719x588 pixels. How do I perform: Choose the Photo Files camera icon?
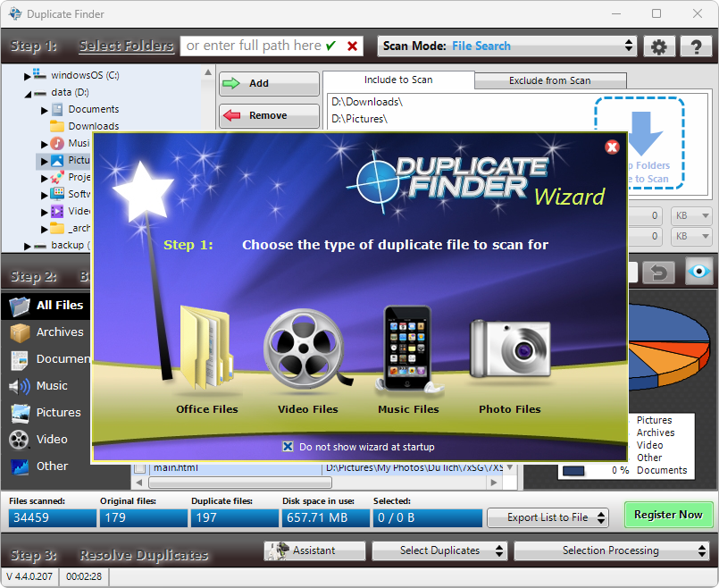point(510,349)
